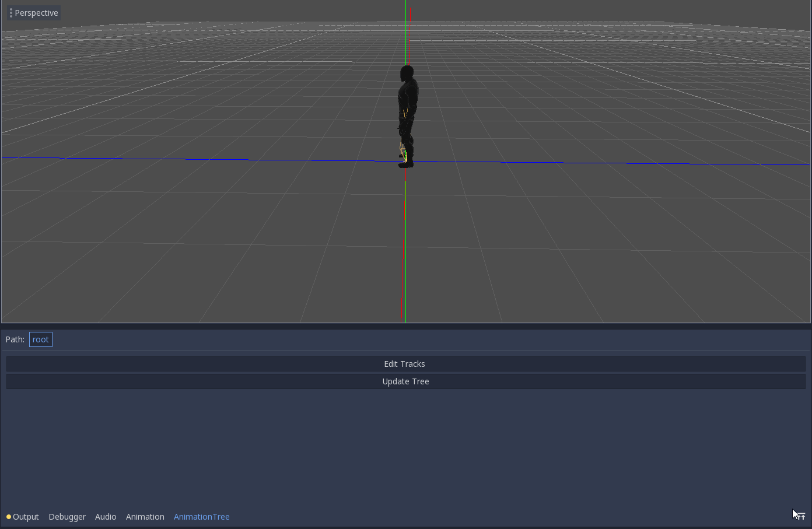Select the AnimationTree tab
This screenshot has height=529, width=812.
click(202, 517)
